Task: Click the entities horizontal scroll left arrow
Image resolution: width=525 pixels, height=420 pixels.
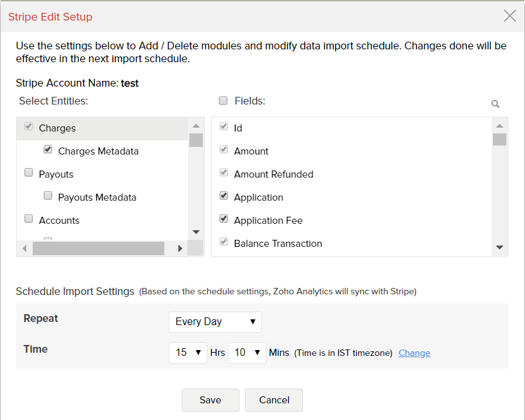Action: (24, 248)
